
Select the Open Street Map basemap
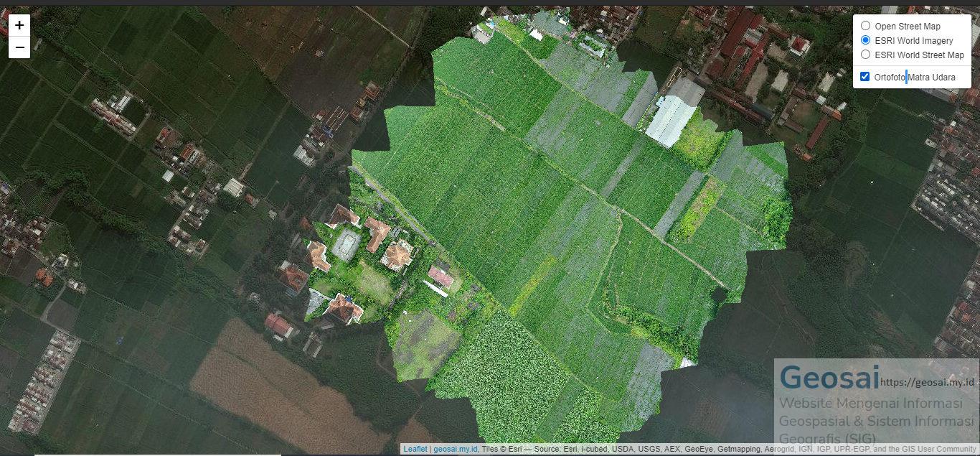[x=865, y=26]
